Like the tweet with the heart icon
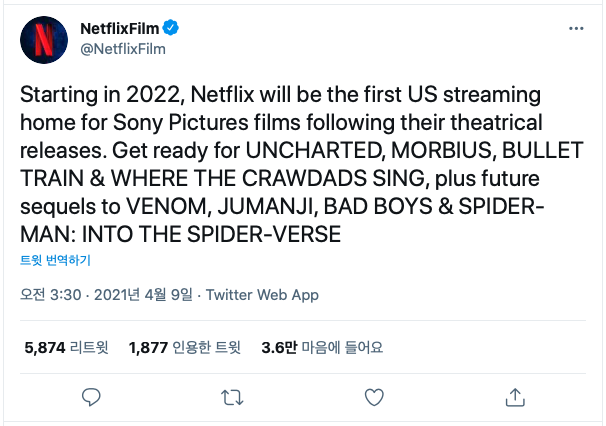The image size is (606, 426). [x=374, y=397]
